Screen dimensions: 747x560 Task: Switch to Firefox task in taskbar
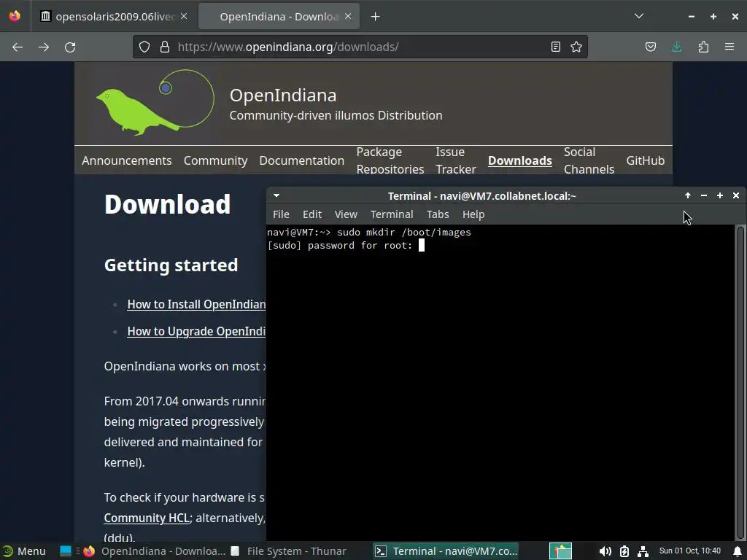(155, 551)
